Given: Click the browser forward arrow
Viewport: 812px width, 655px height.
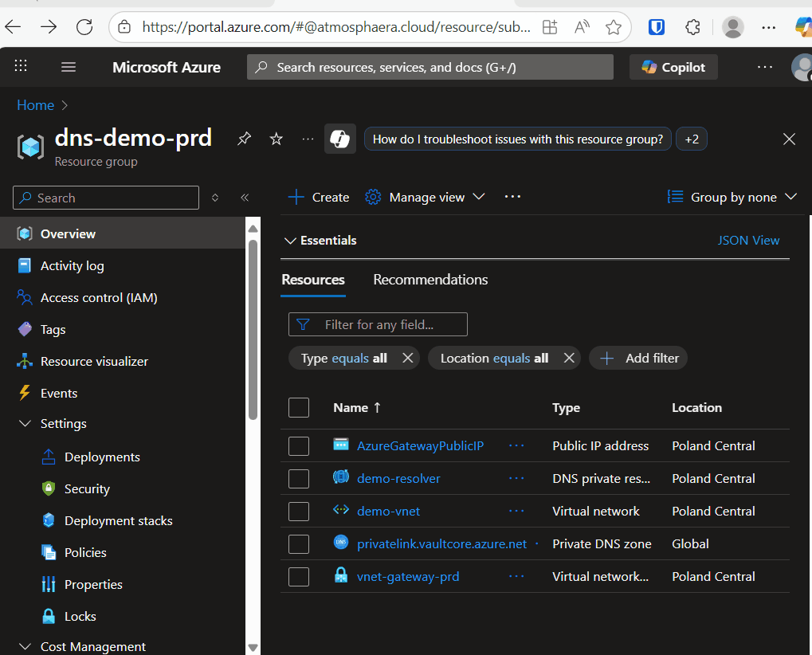Looking at the screenshot, I should [x=49, y=26].
